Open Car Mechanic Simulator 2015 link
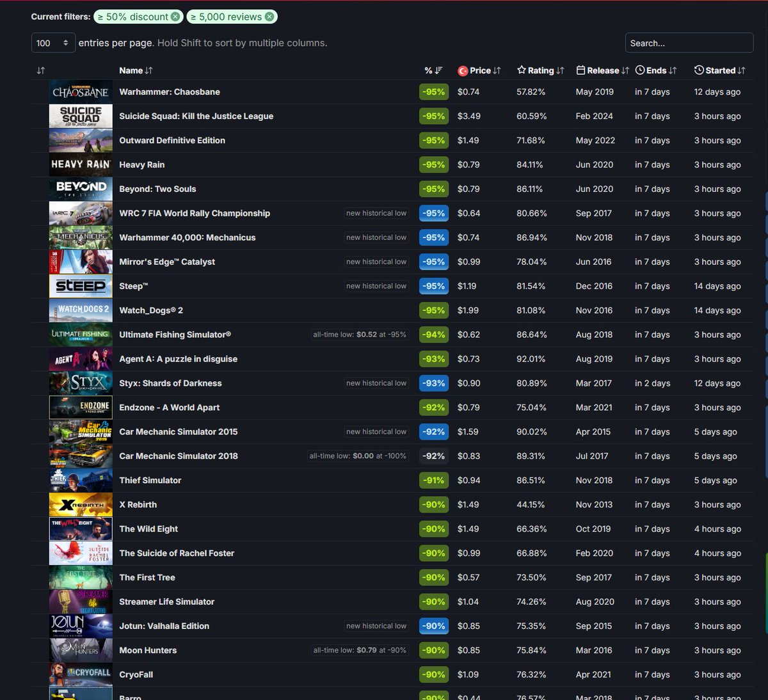This screenshot has width=768, height=700. coord(179,433)
